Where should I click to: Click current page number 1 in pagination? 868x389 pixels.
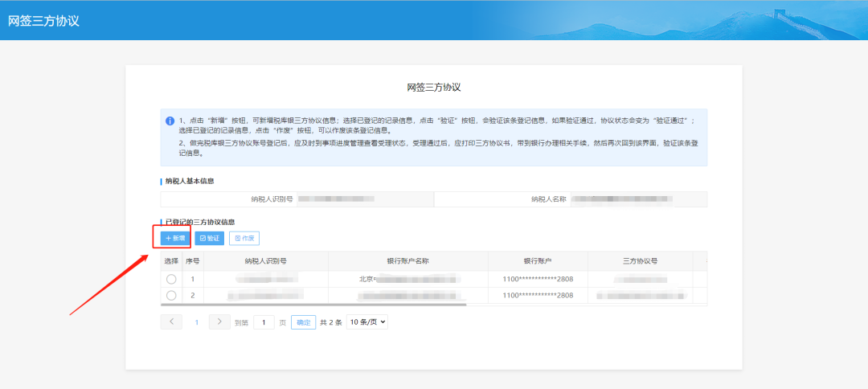click(x=195, y=322)
